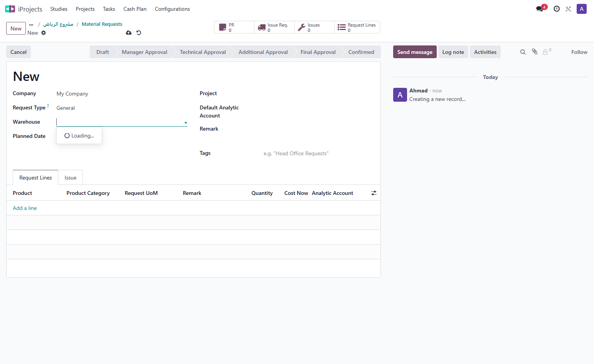Select the Confirmed status stage
This screenshot has width=594, height=364.
[361, 52]
